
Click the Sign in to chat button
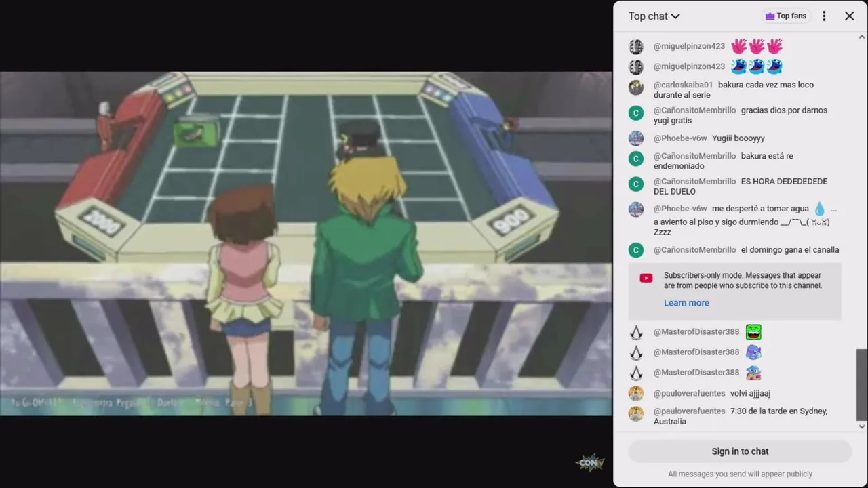(x=740, y=451)
